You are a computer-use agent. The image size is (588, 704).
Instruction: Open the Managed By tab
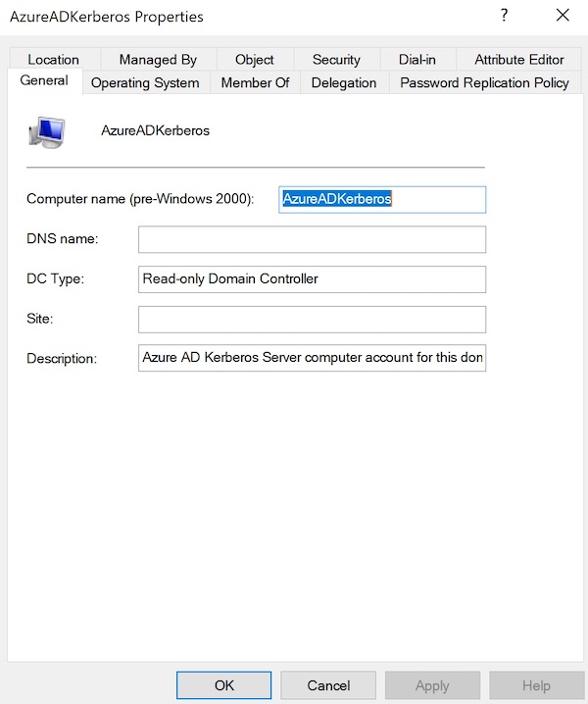pos(158,59)
